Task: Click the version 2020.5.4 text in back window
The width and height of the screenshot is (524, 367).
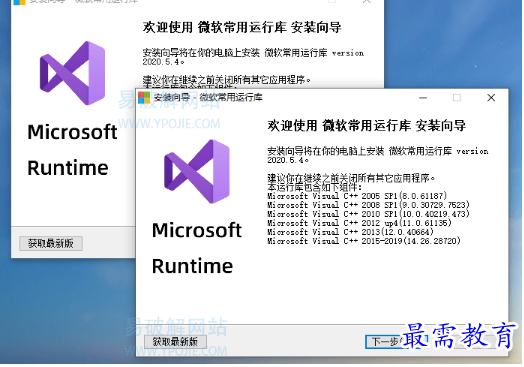Action: point(253,57)
